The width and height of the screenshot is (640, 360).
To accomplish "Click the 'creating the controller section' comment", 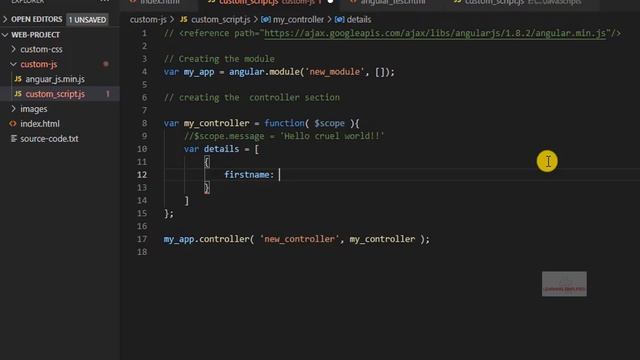I will [252, 98].
